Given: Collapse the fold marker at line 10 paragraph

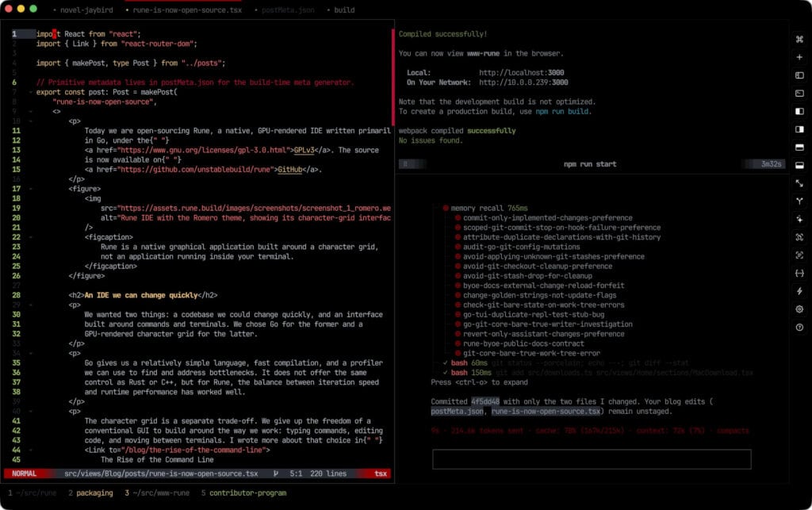Looking at the screenshot, I should [31, 121].
